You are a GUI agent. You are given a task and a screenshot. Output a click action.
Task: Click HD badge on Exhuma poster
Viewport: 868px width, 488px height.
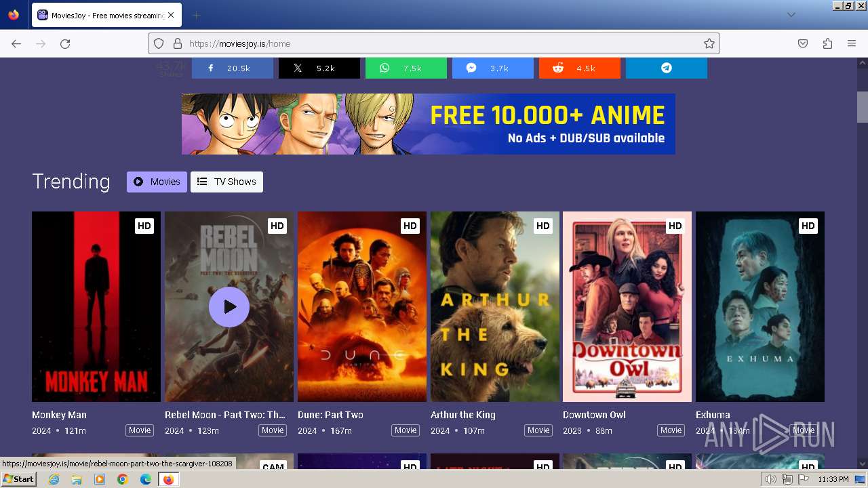(x=808, y=226)
